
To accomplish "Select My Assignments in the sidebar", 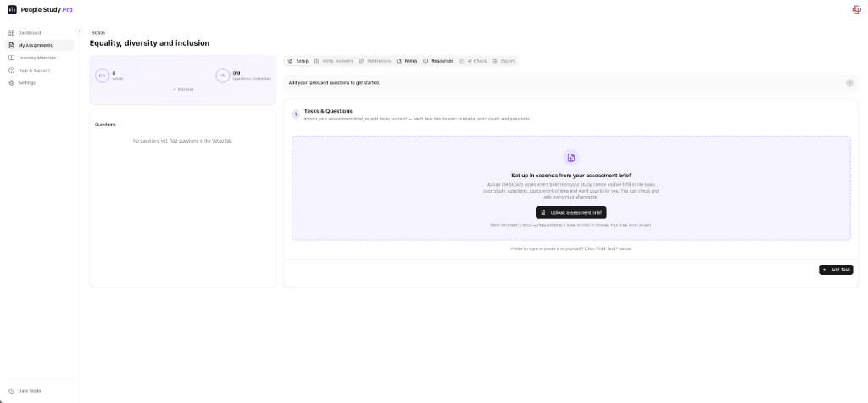I will point(39,46).
